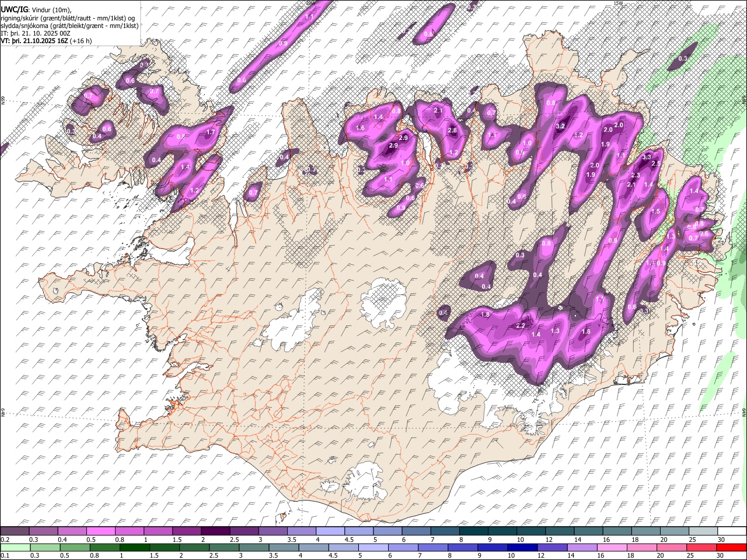Select the light pink bottom-row swatch between 16 and 18
The image size is (747, 560).
[612, 547]
